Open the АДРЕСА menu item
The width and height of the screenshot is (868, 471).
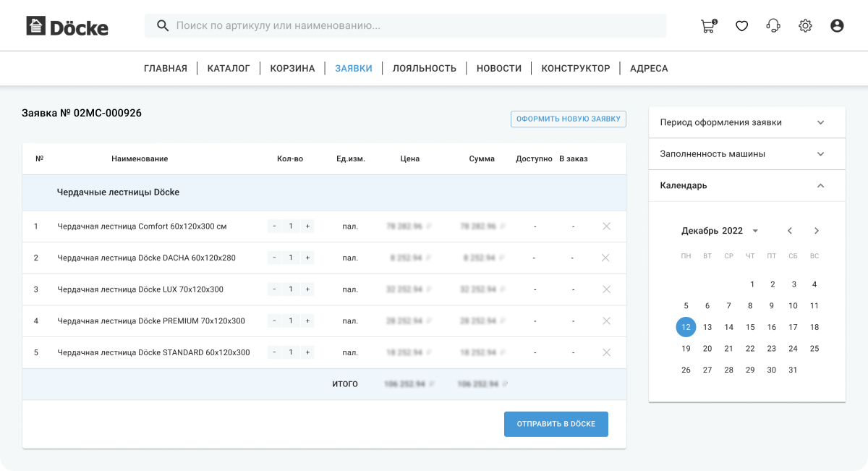[649, 68]
